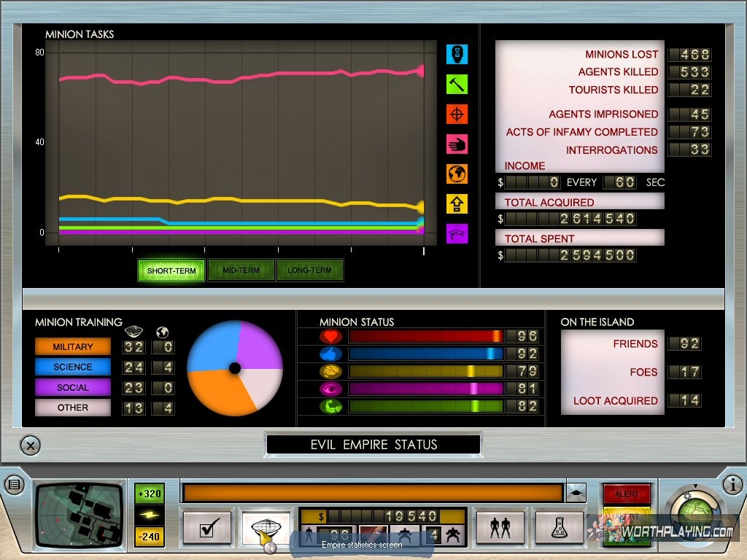Expand the orange message bar arrow
747x560 pixels.
(576, 493)
